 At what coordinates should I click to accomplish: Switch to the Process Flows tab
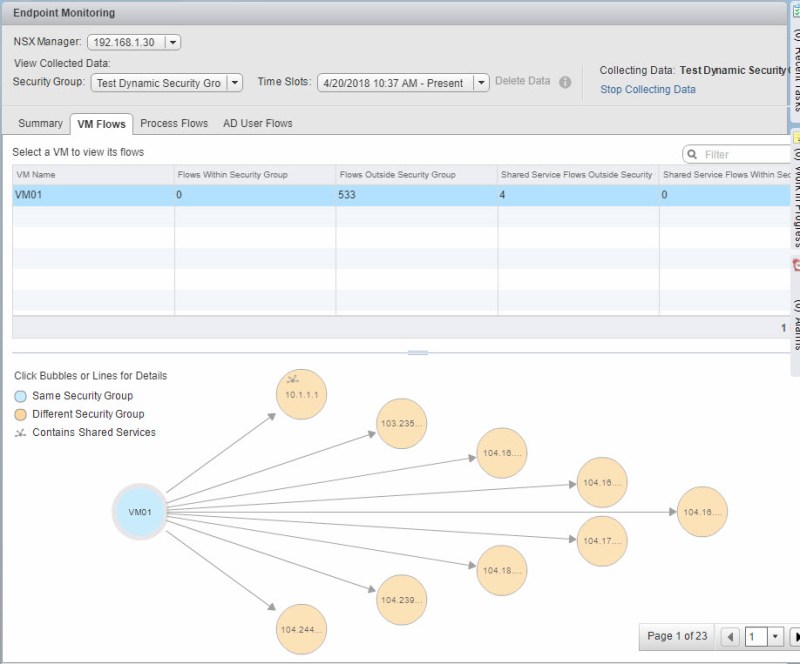point(174,124)
